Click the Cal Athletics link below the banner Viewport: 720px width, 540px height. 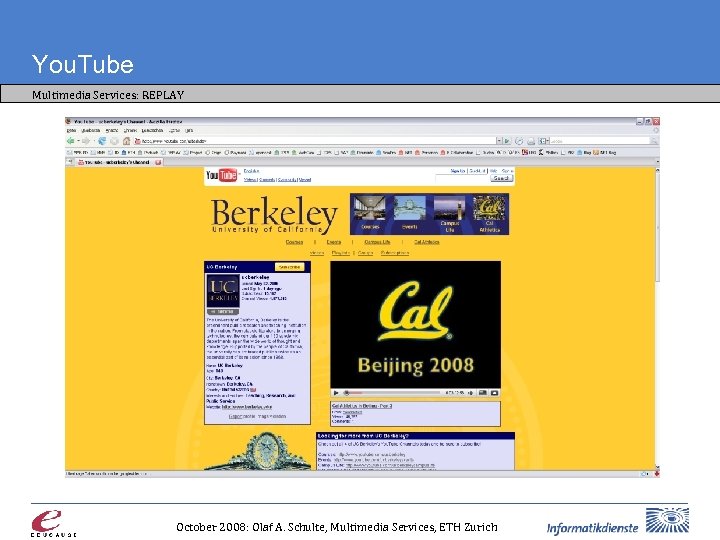427,242
